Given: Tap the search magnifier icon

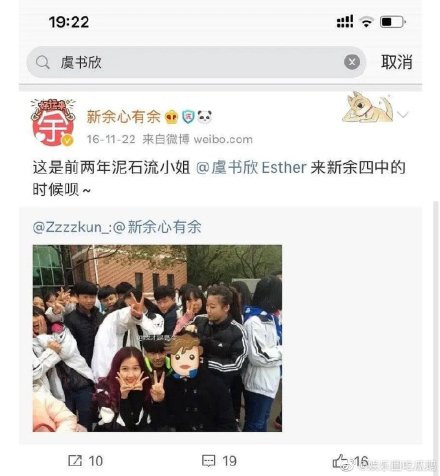Looking at the screenshot, I should click(42, 62).
